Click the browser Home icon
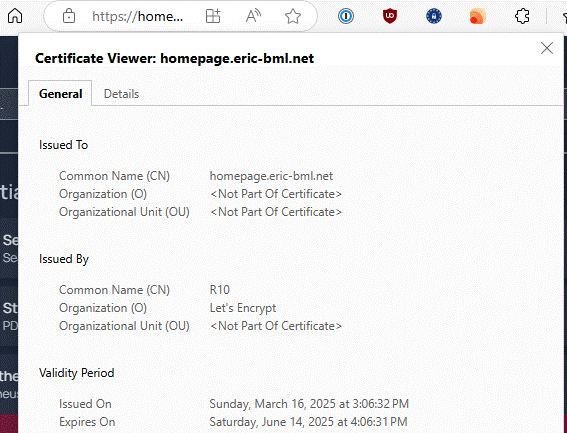The height and width of the screenshot is (433, 567). click(x=15, y=16)
